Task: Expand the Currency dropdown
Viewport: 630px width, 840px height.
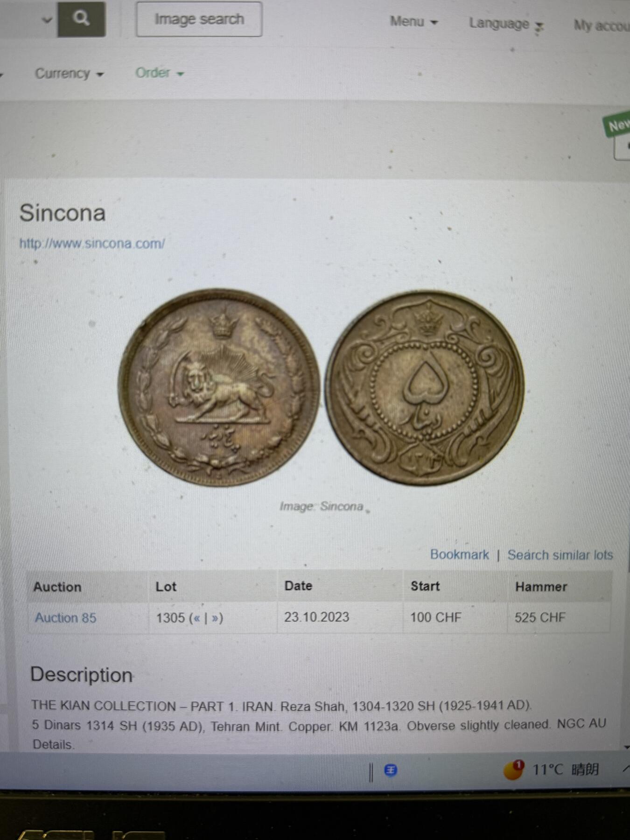Action: click(x=69, y=74)
